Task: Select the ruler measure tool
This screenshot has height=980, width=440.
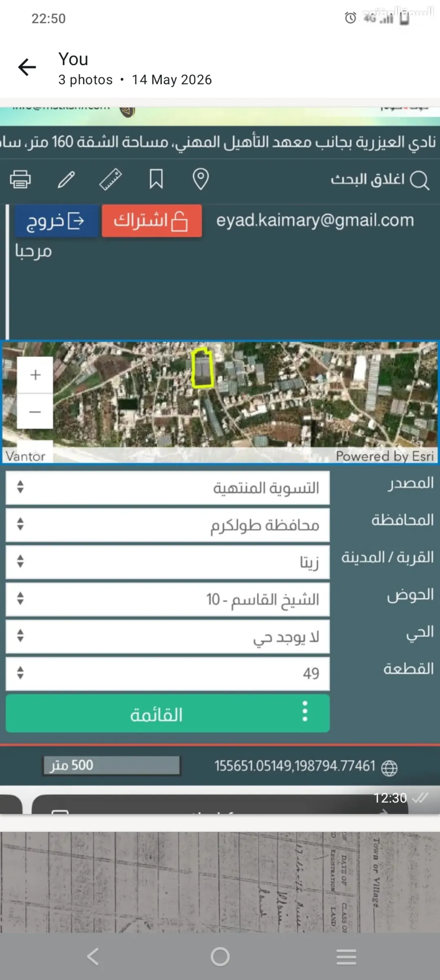Action: 110,179
